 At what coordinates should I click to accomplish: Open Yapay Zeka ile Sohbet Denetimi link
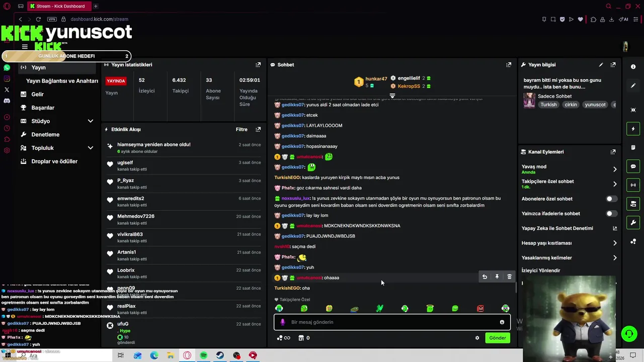coord(569,228)
